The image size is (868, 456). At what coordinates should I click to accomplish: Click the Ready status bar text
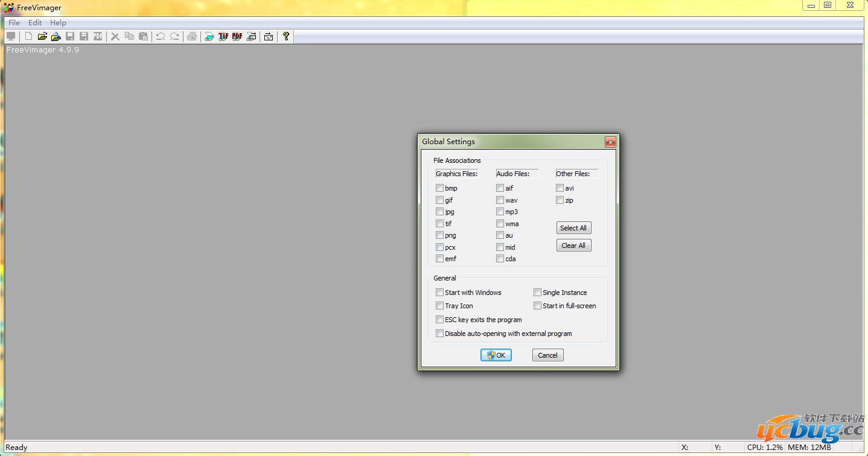click(x=16, y=448)
